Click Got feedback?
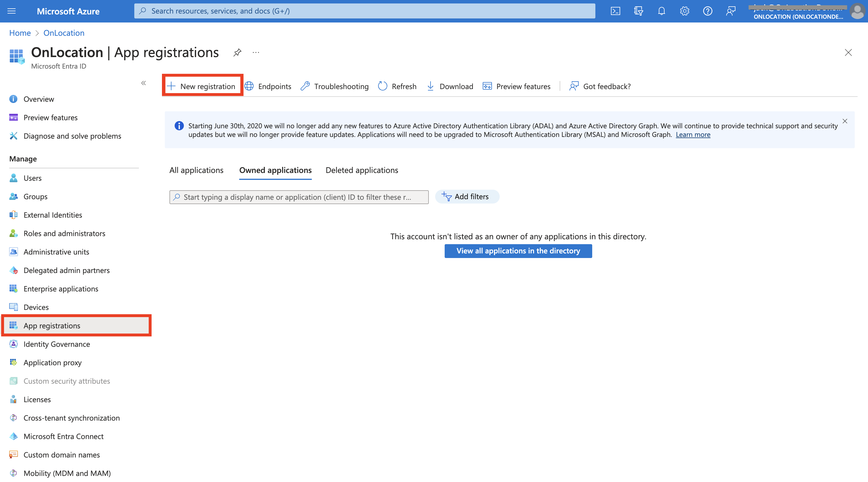This screenshot has height=482, width=868. click(600, 86)
